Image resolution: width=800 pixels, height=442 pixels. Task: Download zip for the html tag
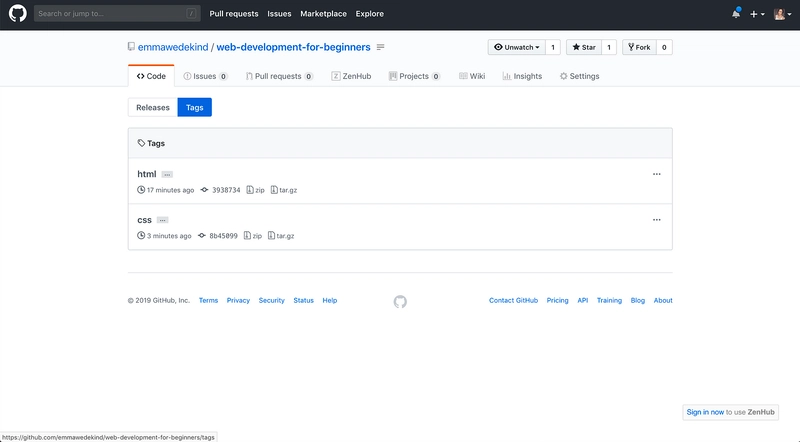pos(256,190)
